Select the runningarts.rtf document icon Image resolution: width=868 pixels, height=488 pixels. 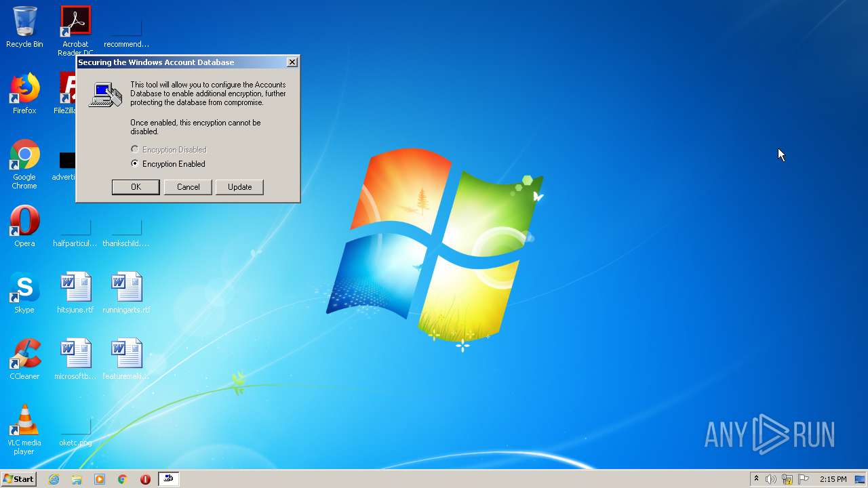click(126, 293)
